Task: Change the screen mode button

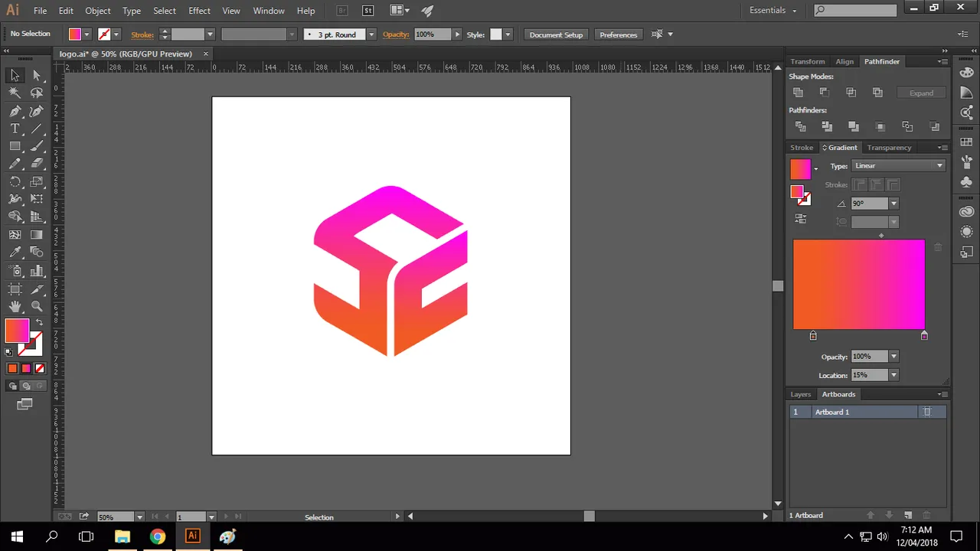Action: [24, 404]
